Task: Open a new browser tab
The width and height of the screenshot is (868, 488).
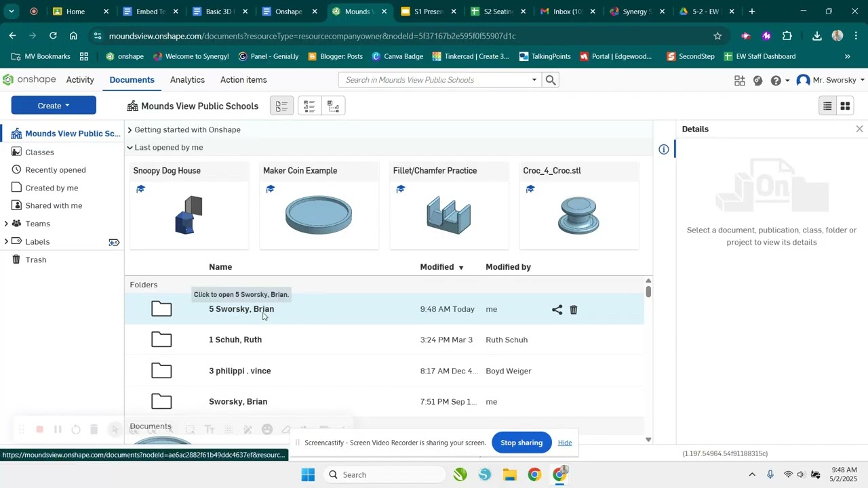Action: (751, 12)
